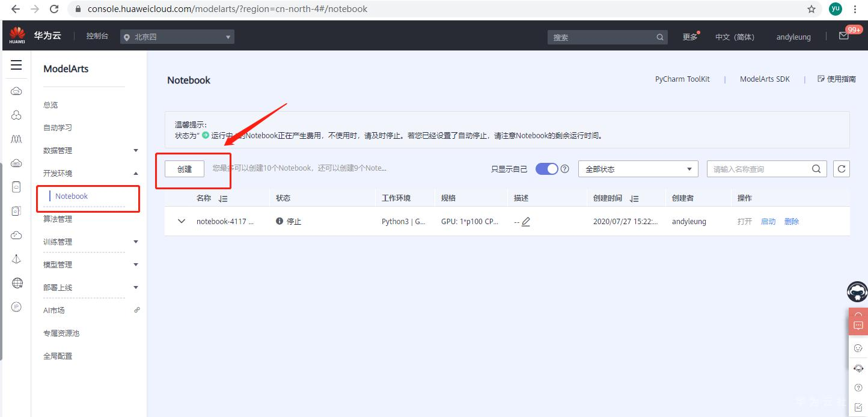Click the customer service headset icon
This screenshot has width=868, height=417.
point(858,368)
